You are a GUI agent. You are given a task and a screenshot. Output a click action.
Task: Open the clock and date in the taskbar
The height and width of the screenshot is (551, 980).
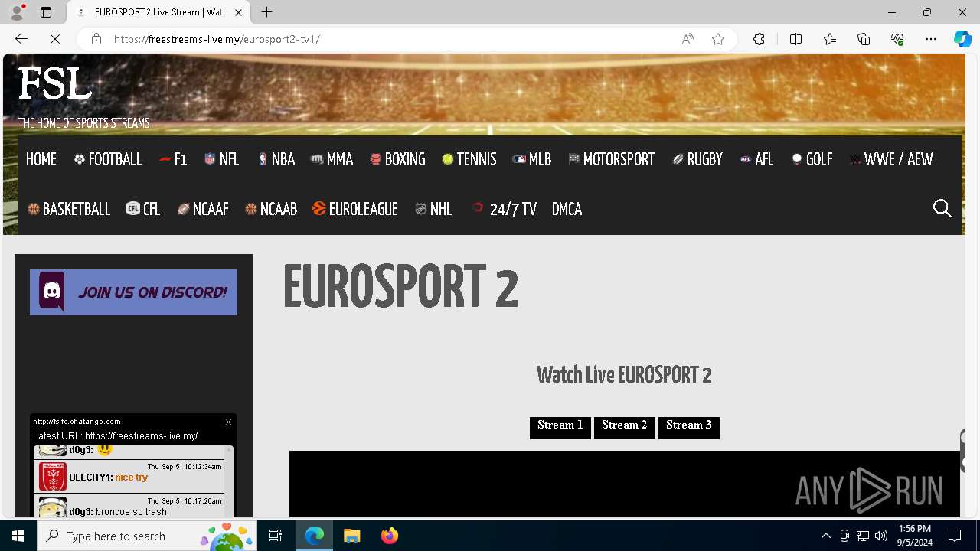(915, 536)
